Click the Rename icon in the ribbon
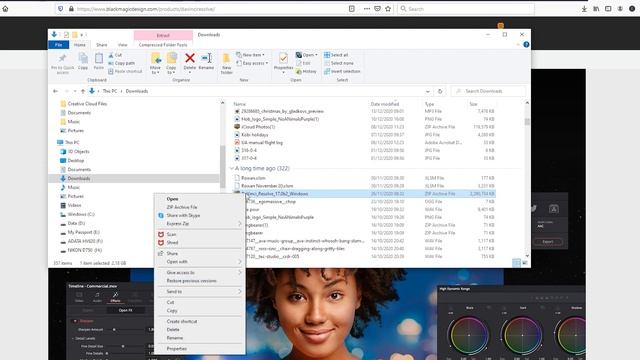Viewport: 640px width, 360px height. [x=206, y=58]
